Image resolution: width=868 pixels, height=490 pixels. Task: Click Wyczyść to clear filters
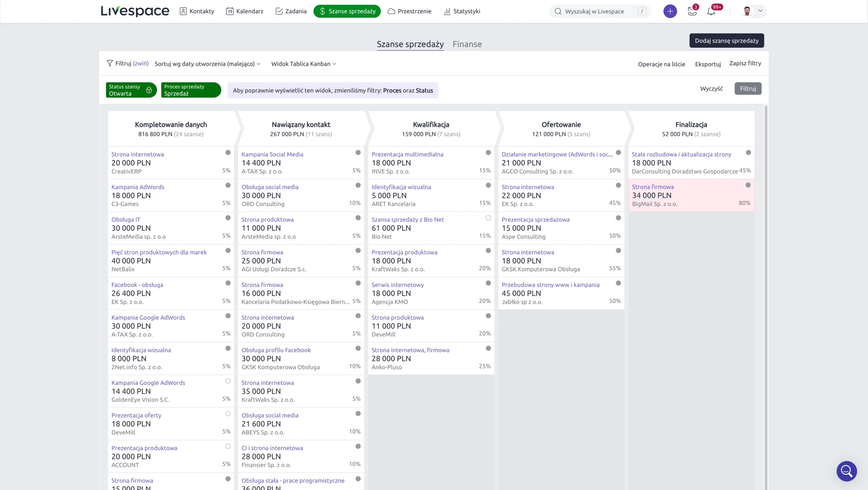711,88
